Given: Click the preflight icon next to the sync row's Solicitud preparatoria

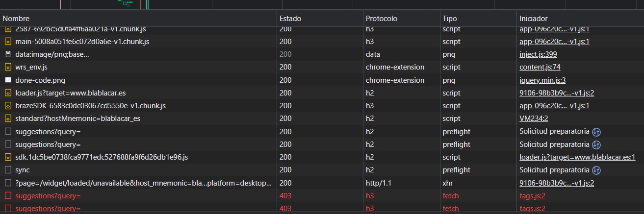Looking at the screenshot, I should [x=596, y=170].
